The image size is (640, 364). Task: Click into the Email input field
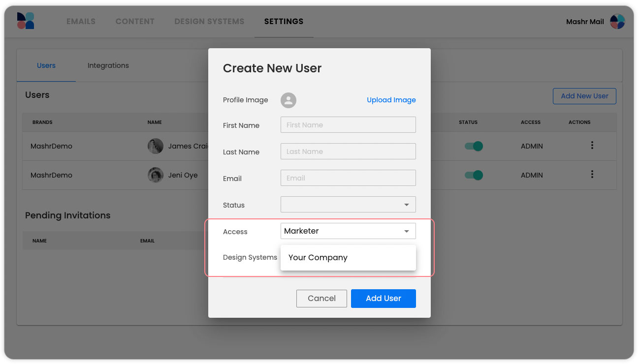348,178
